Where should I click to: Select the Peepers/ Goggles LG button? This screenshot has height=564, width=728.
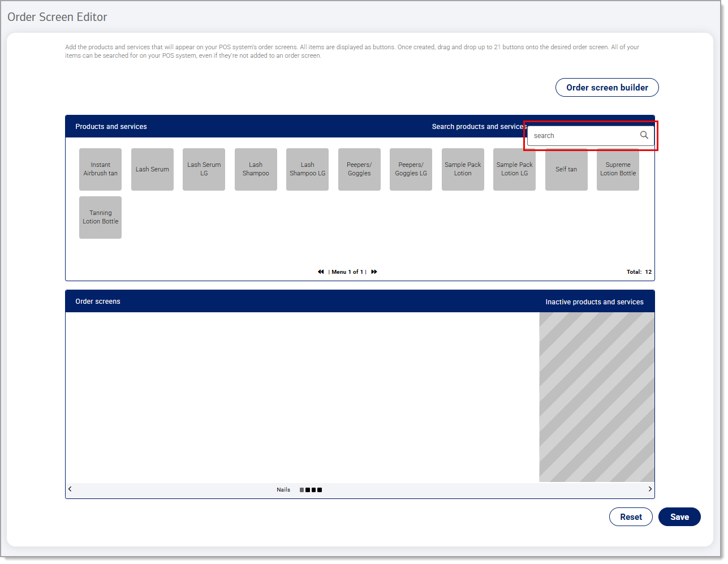(411, 169)
